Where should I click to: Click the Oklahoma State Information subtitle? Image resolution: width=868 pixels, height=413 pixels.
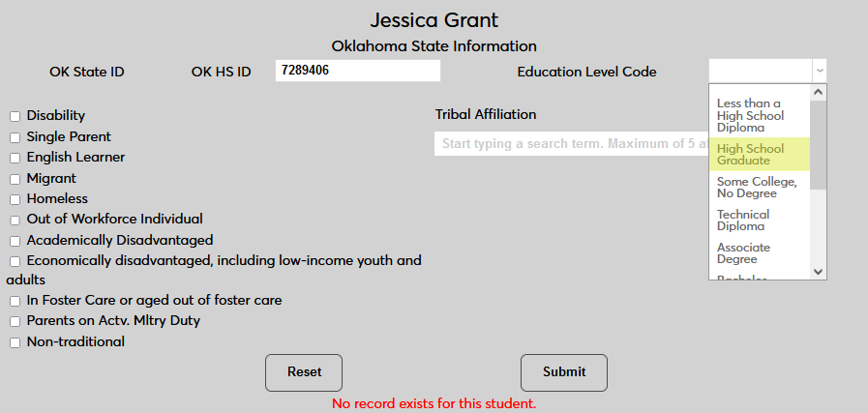pos(434,46)
